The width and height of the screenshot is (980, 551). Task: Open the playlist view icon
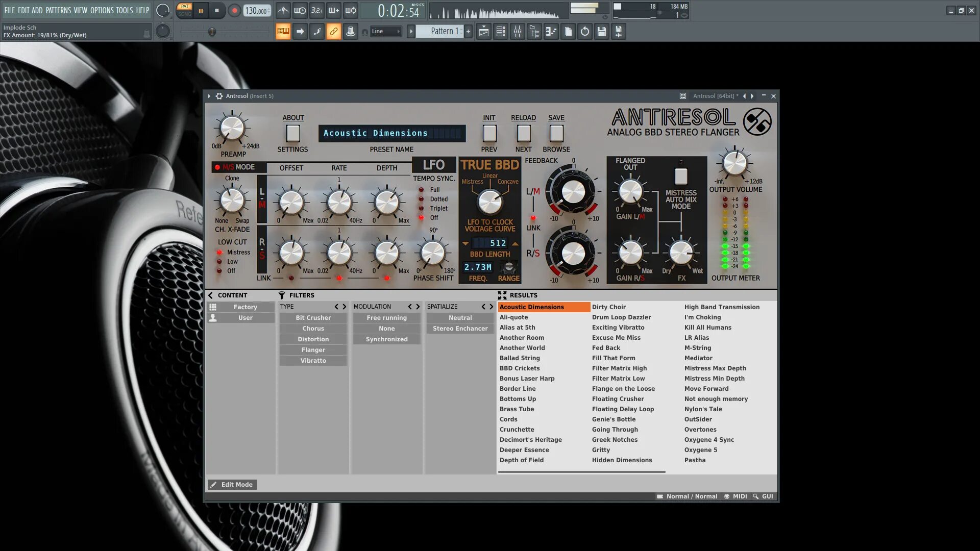483,32
